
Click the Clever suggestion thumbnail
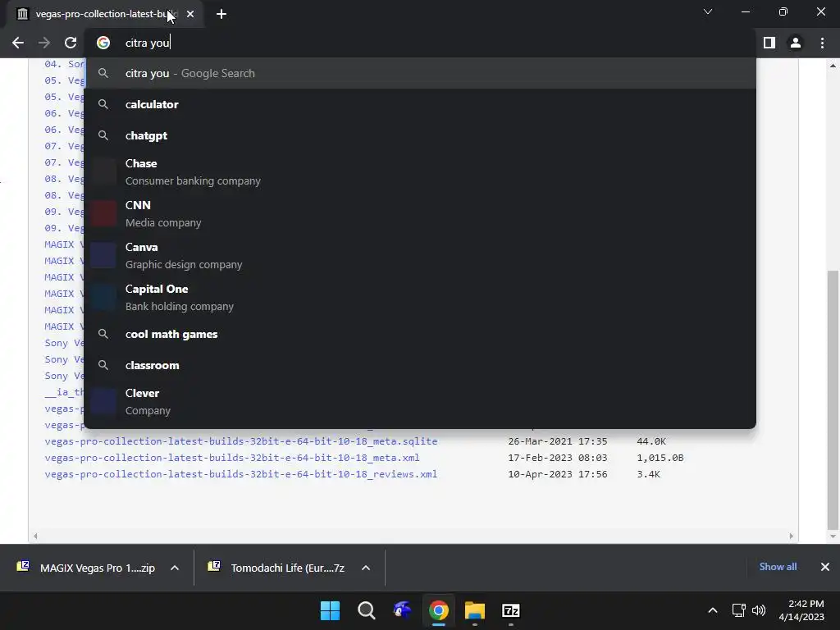103,402
